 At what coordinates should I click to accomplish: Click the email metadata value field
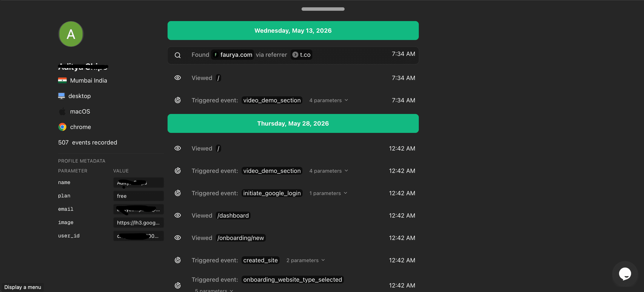tap(139, 209)
